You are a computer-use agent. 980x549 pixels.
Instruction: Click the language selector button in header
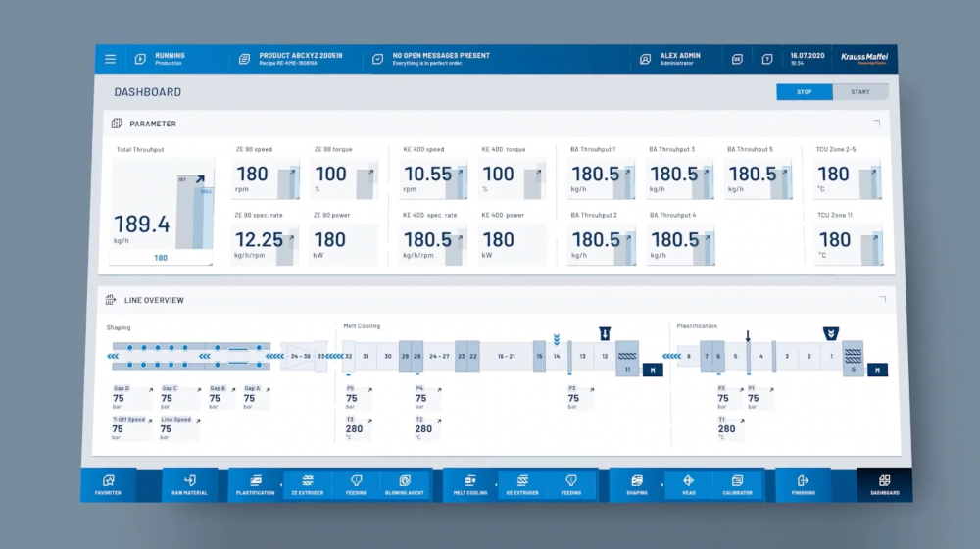point(736,59)
